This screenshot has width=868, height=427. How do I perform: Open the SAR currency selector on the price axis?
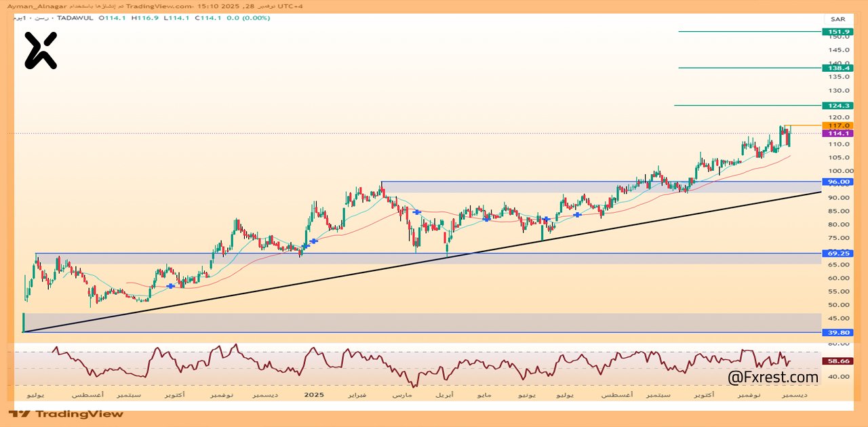pos(836,19)
